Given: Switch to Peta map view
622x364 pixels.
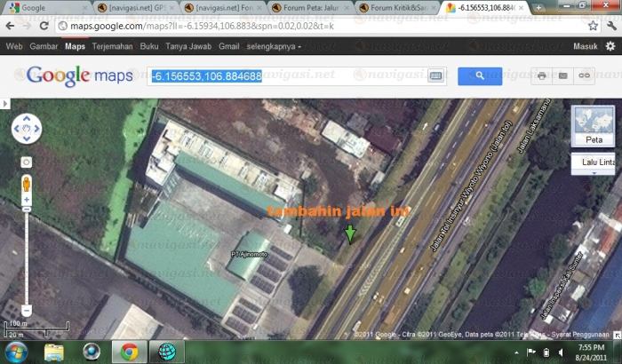Looking at the screenshot, I should pos(594,126).
